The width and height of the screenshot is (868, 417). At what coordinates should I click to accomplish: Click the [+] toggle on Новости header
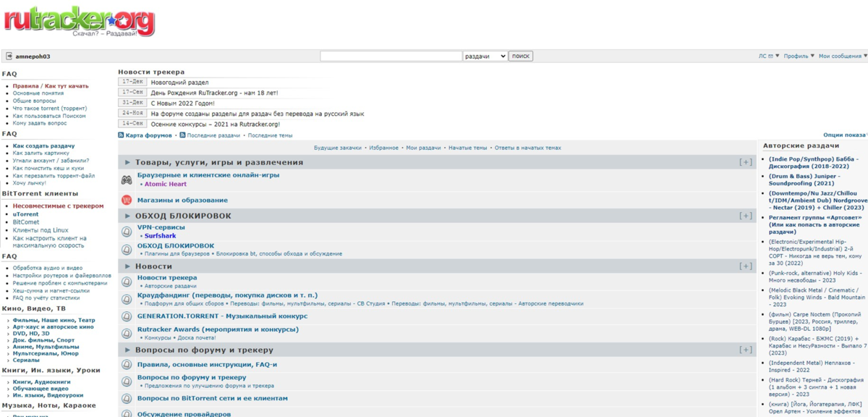[746, 266]
